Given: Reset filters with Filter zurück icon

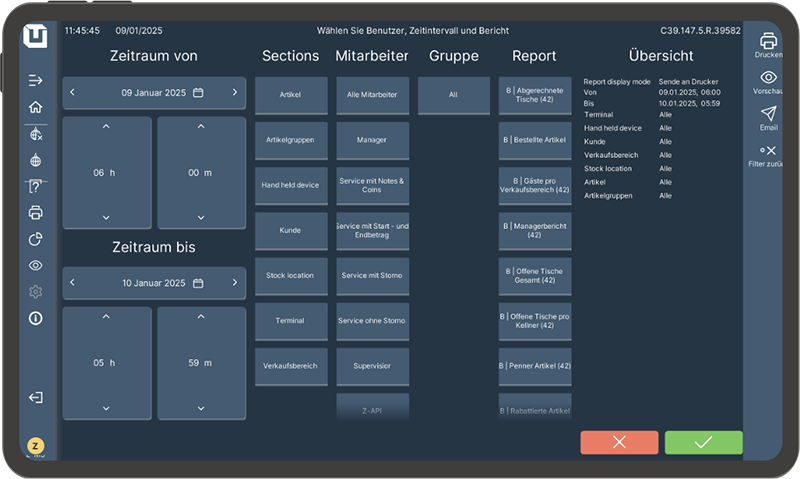Looking at the screenshot, I should tap(768, 153).
